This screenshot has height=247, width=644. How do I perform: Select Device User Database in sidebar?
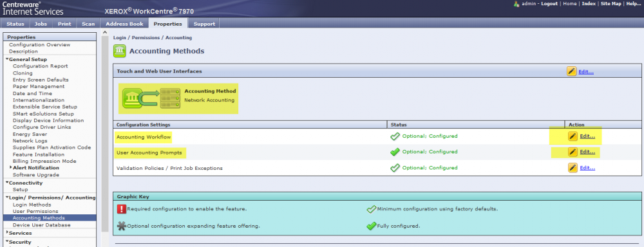[41, 225]
